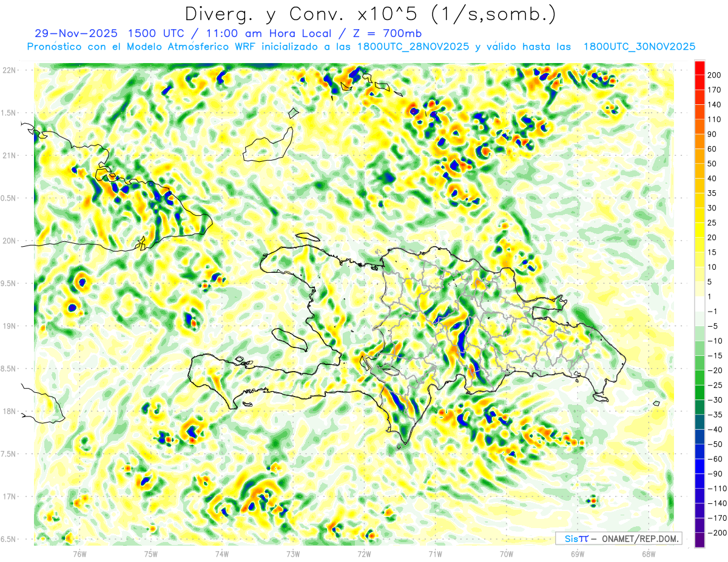Click the 70W longitude label

[507, 554]
